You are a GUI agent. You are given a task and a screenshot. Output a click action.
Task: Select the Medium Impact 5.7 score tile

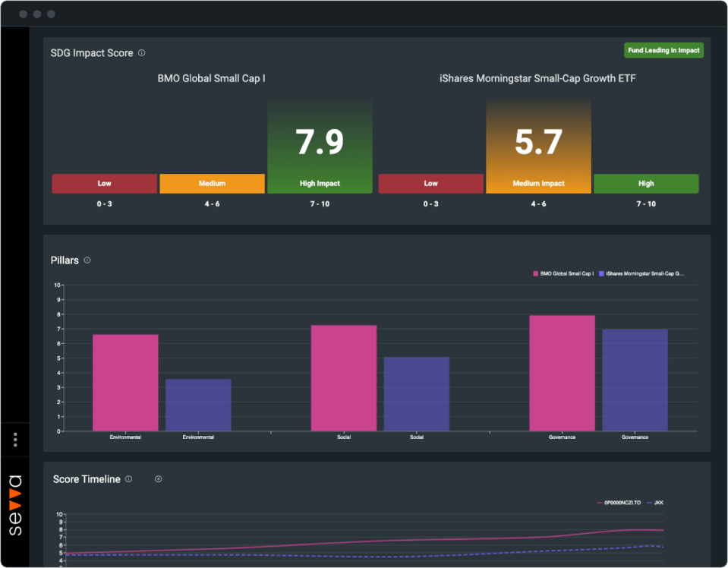point(538,147)
